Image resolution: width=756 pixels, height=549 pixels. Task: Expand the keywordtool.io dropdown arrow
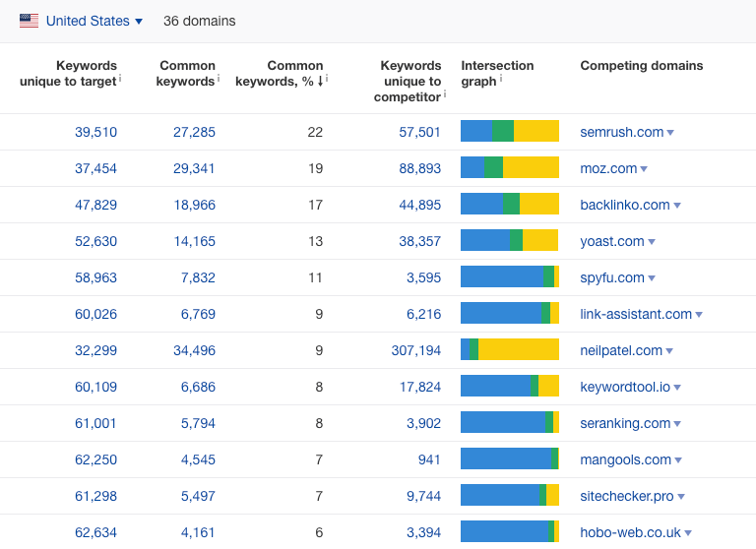point(677,388)
